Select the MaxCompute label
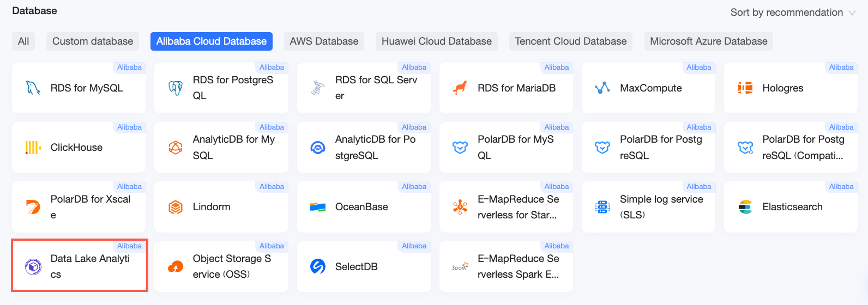Viewport: 868px width, 305px height. click(x=651, y=88)
